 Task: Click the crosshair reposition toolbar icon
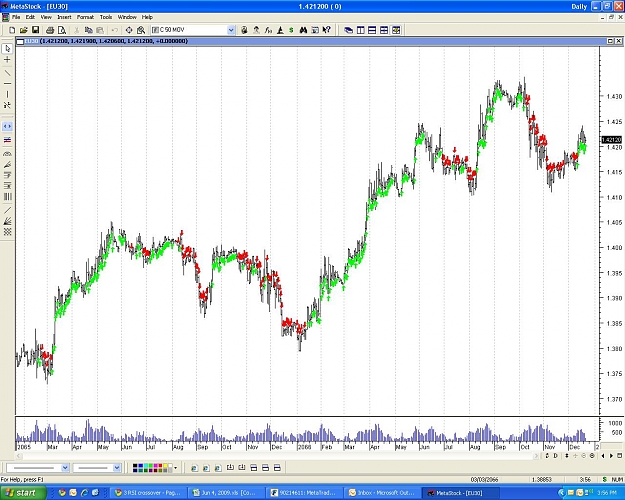coord(129,30)
